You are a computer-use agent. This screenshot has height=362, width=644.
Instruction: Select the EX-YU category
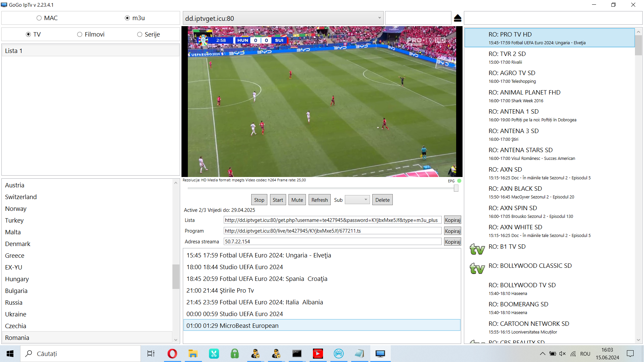(87, 267)
